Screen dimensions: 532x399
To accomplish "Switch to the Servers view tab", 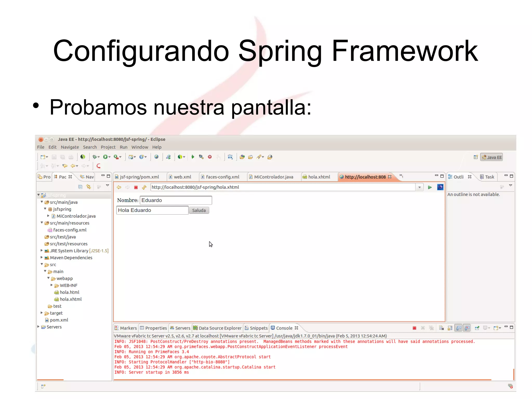I will coord(180,328).
